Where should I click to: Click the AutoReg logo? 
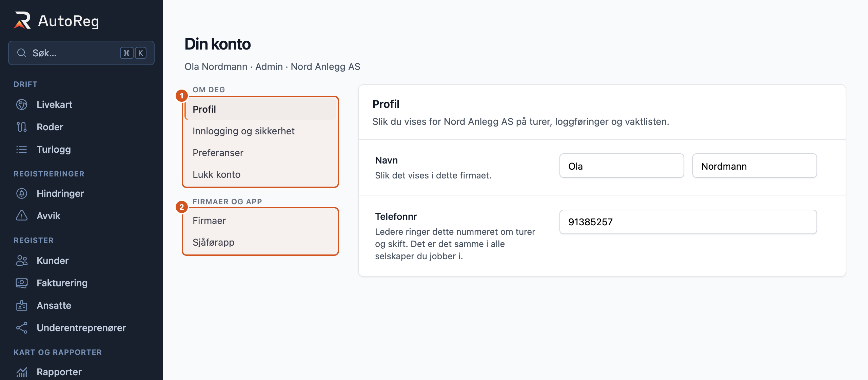56,21
